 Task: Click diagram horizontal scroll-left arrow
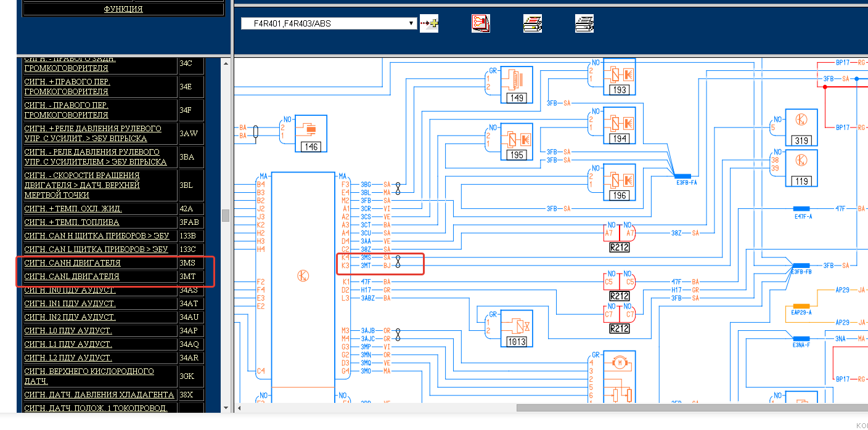(x=239, y=408)
